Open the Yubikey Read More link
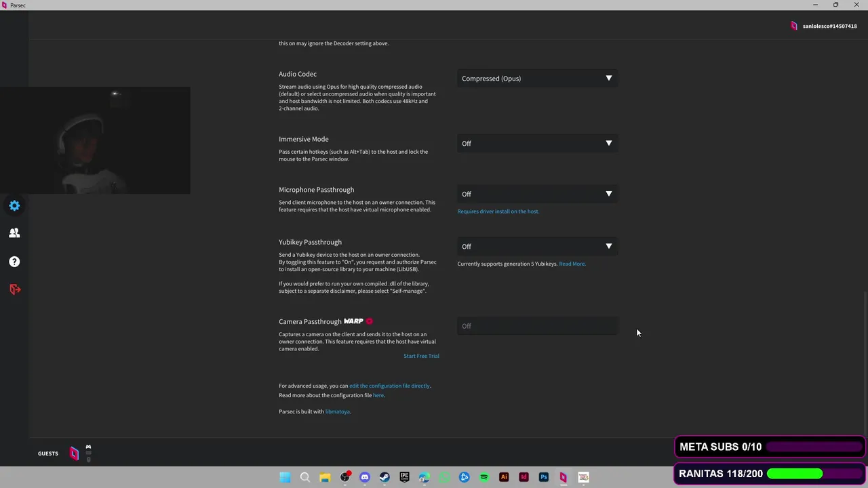The image size is (868, 488). 572,264
